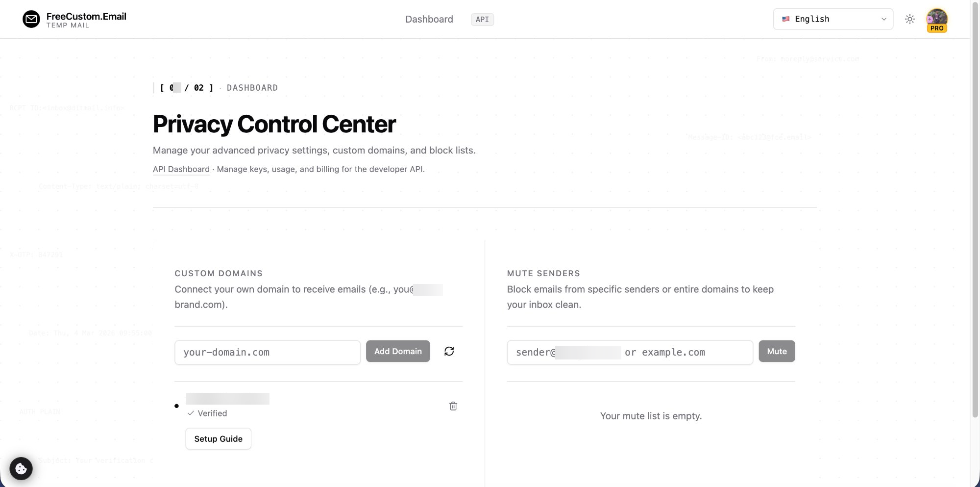Click the FreeCustom.Email brand name text
Image resolution: width=980 pixels, height=487 pixels.
coord(86,16)
